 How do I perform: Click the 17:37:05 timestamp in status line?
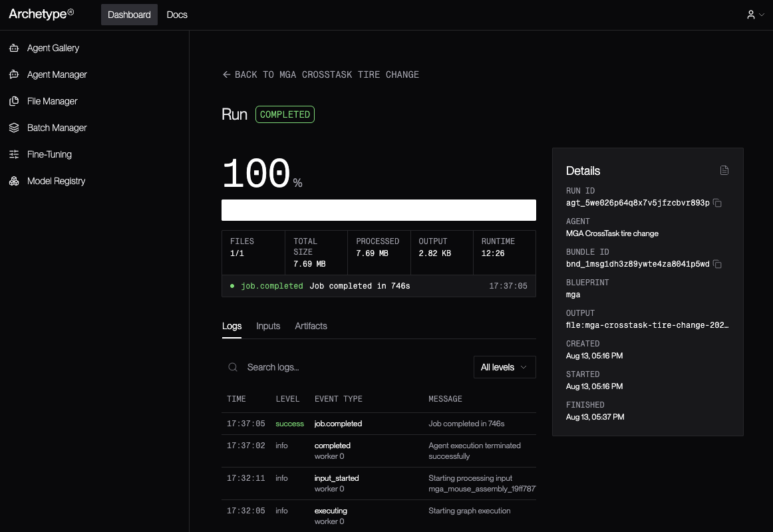[508, 286]
